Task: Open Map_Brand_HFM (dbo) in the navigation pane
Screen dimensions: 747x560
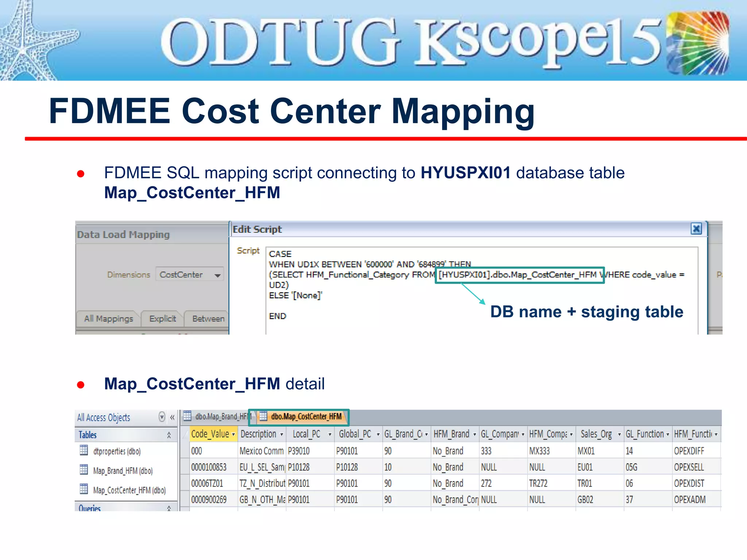Action: (123, 471)
